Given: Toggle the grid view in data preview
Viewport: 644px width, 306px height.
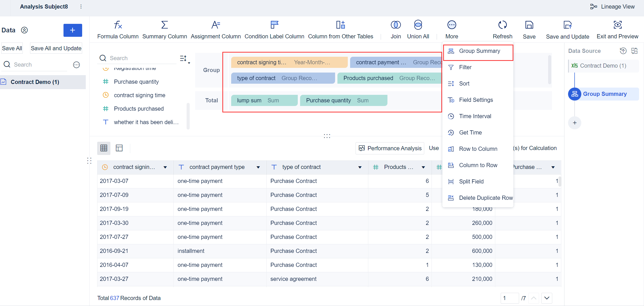Looking at the screenshot, I should click(104, 148).
